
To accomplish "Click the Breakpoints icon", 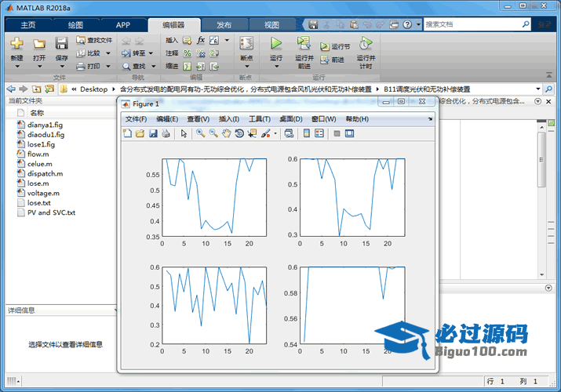I will [x=246, y=43].
